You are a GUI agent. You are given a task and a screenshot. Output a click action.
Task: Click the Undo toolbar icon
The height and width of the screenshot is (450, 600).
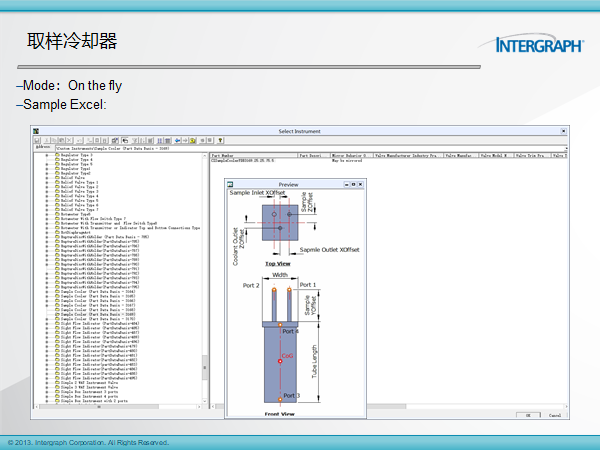coord(80,140)
